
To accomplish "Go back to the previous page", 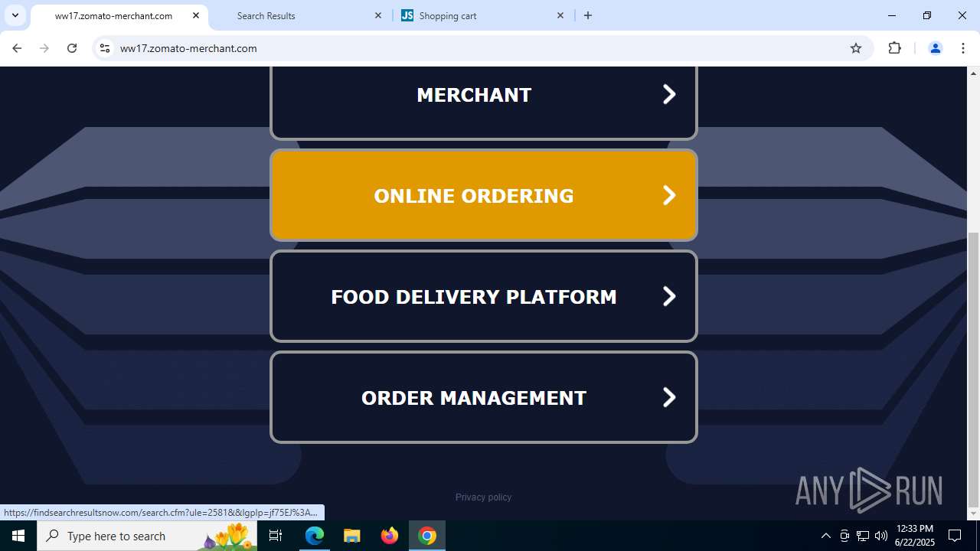I will [17, 48].
